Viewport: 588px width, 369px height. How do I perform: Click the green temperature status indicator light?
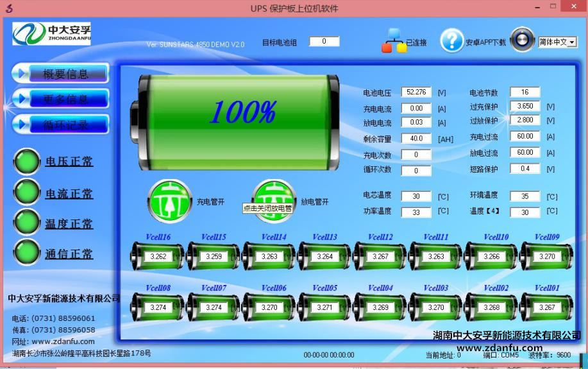coord(27,222)
